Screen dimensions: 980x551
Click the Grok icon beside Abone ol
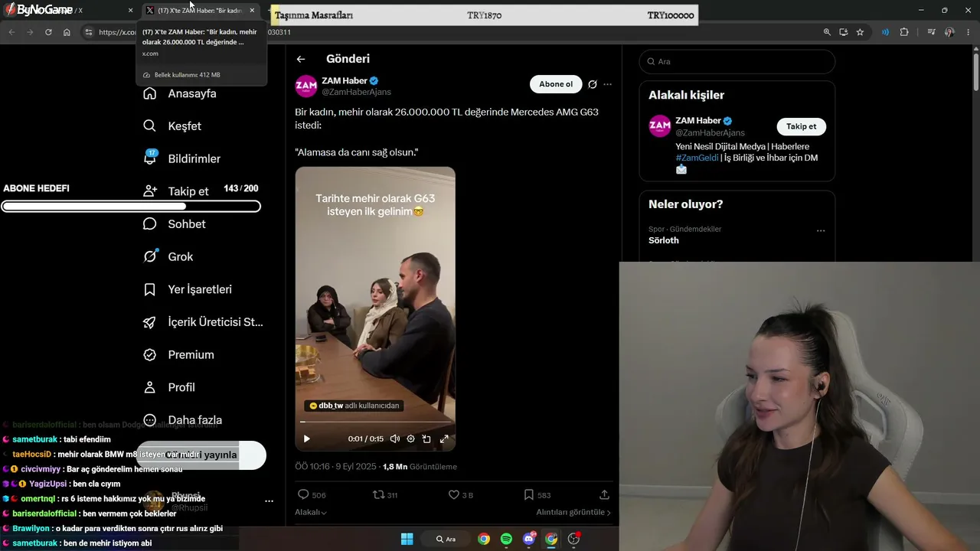coord(593,84)
